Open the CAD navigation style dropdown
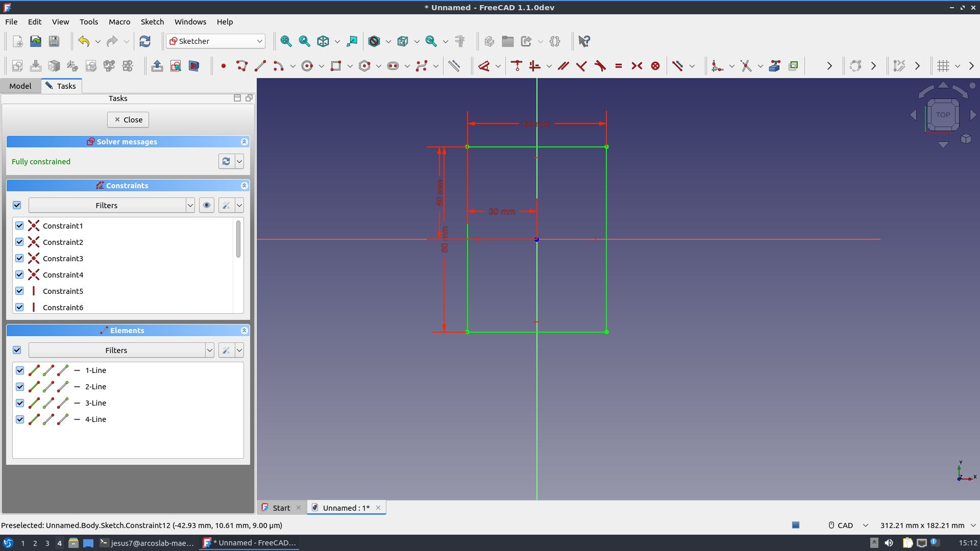980x551 pixels. tap(848, 525)
